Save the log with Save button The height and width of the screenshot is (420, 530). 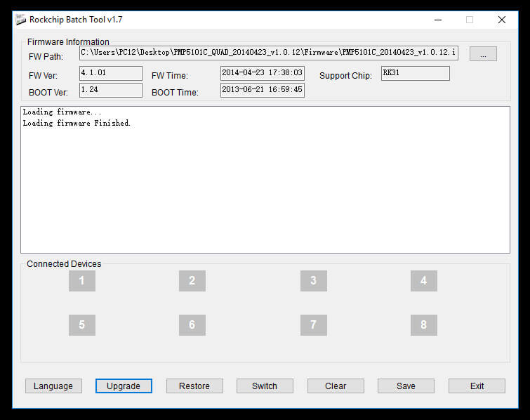click(406, 386)
